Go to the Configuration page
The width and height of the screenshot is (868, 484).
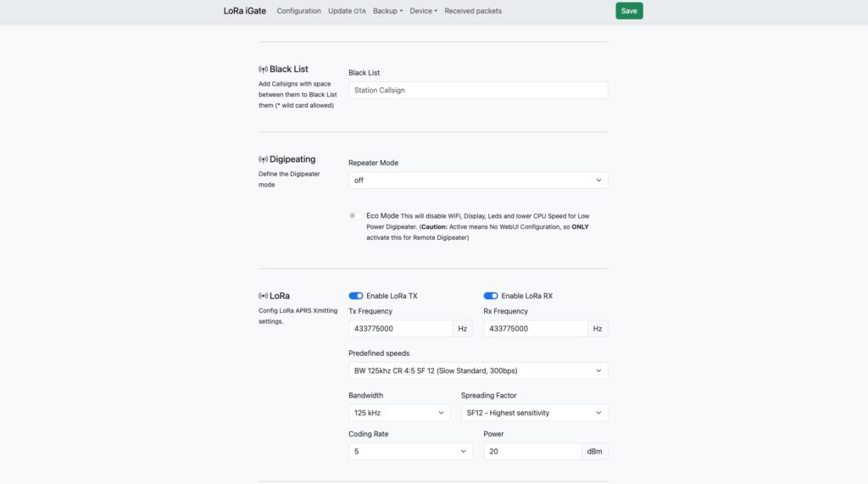298,11
